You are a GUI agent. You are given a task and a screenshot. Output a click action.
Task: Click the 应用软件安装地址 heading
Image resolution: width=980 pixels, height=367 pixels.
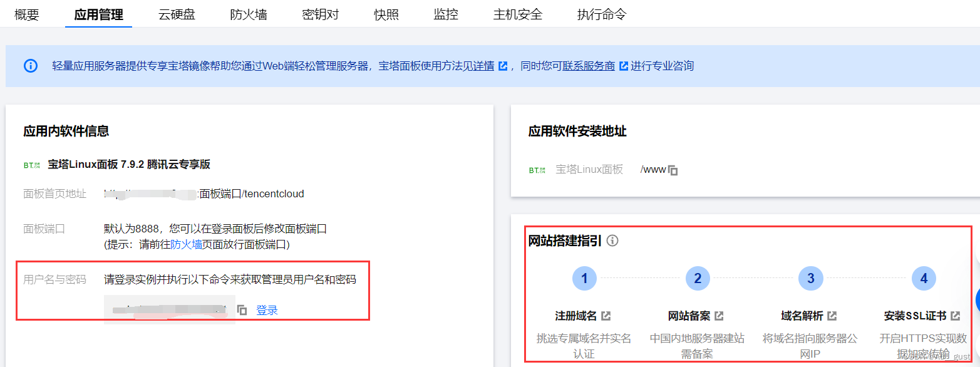tap(577, 131)
